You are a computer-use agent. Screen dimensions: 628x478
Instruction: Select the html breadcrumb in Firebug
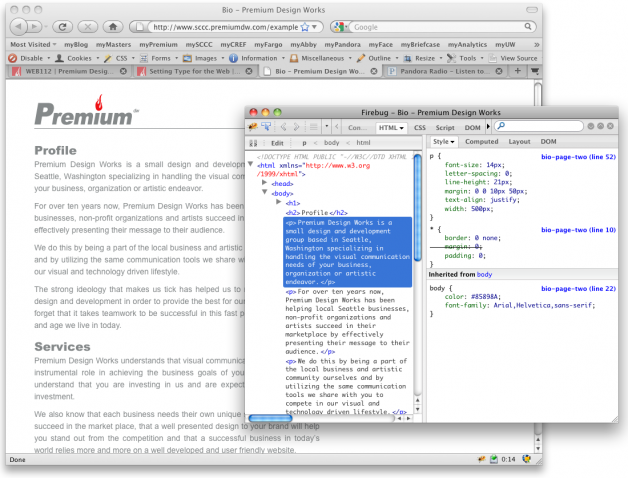pyautogui.click(x=363, y=143)
